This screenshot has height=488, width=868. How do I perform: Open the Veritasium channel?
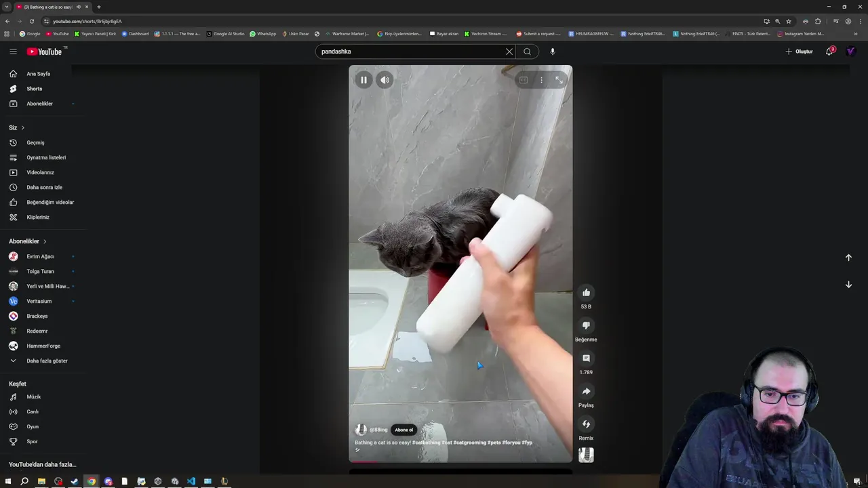tap(41, 302)
